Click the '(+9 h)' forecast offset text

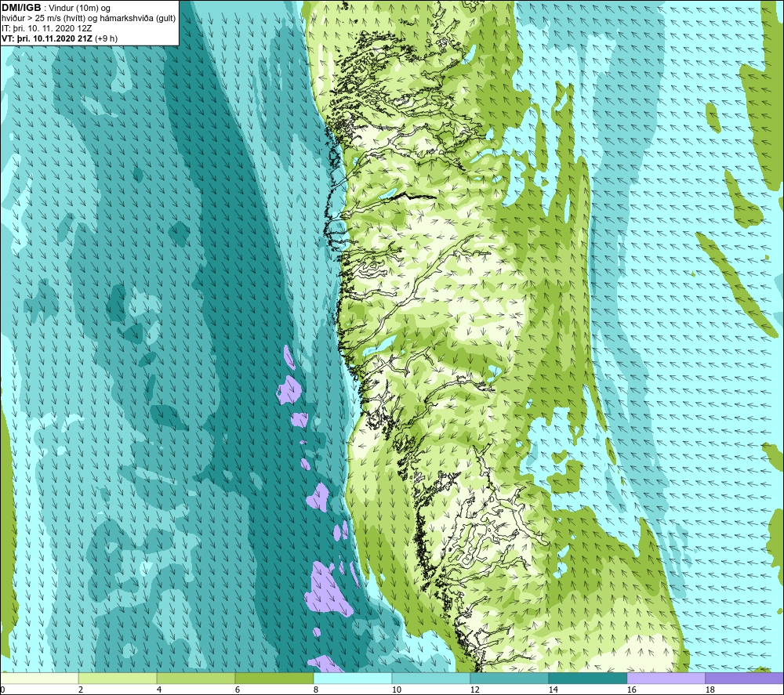click(106, 38)
